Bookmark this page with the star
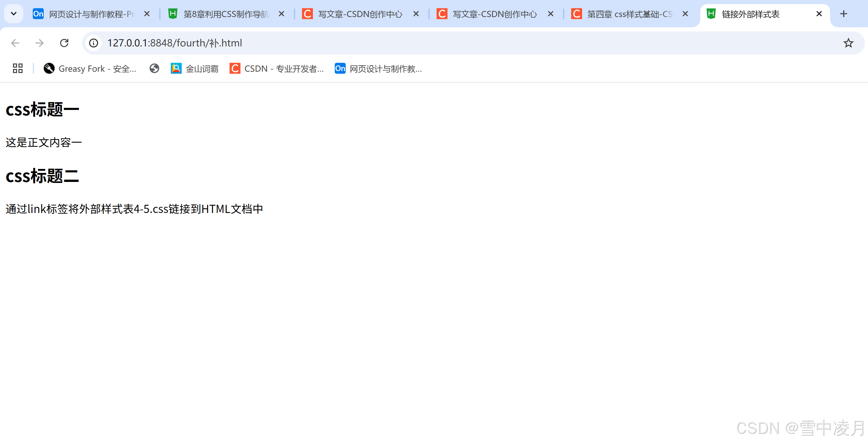Screen dimensions: 868x442 tap(848, 43)
